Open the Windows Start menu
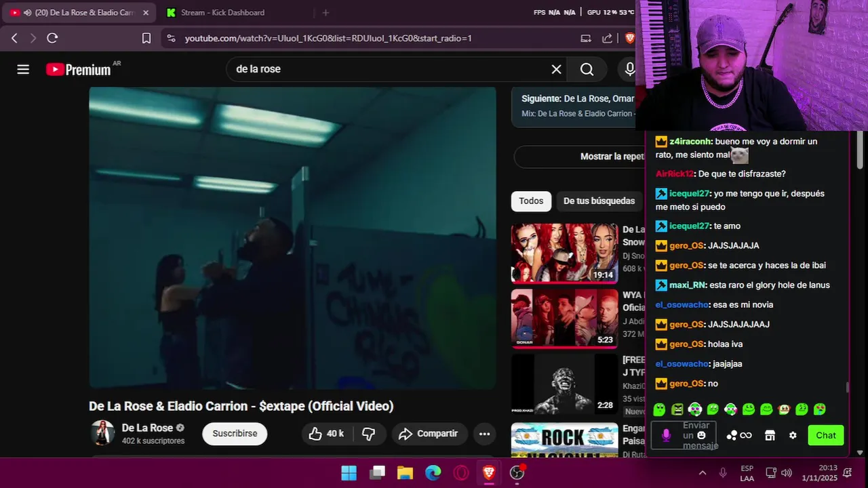This screenshot has width=868, height=488. (349, 472)
